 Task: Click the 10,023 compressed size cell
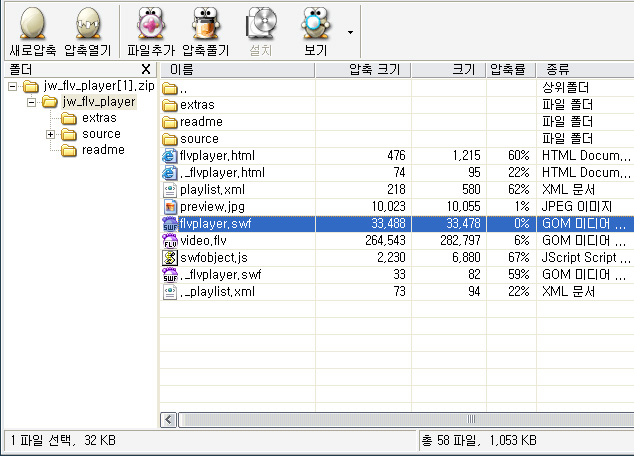click(389, 207)
